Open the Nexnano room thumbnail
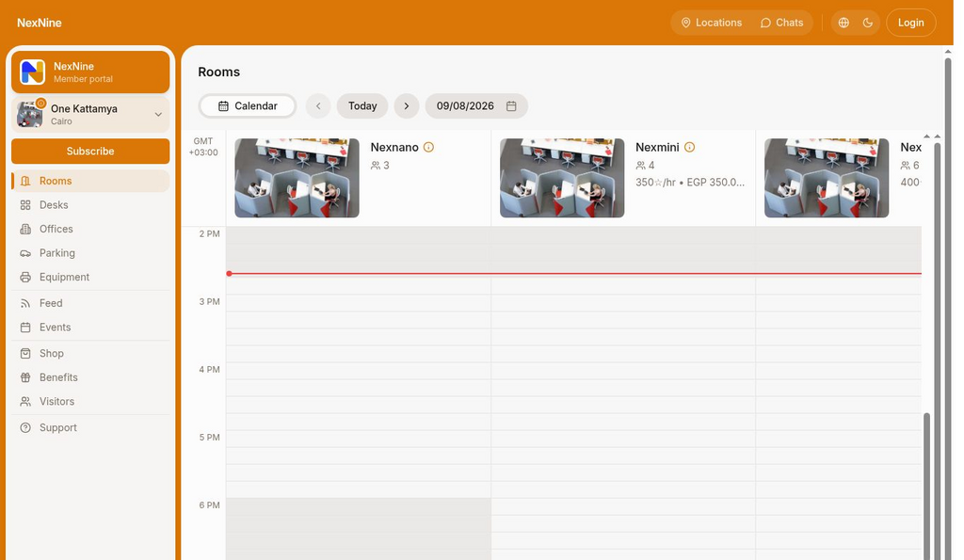The height and width of the screenshot is (560, 964). 297,178
